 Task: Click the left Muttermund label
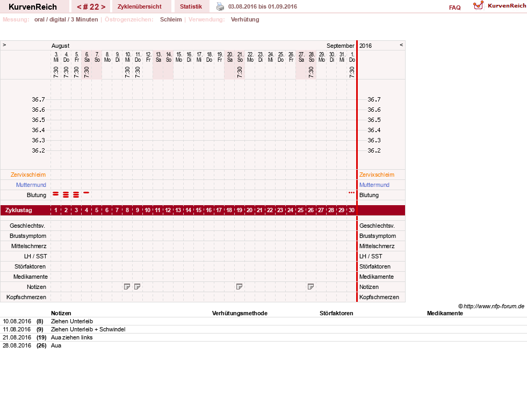31,185
